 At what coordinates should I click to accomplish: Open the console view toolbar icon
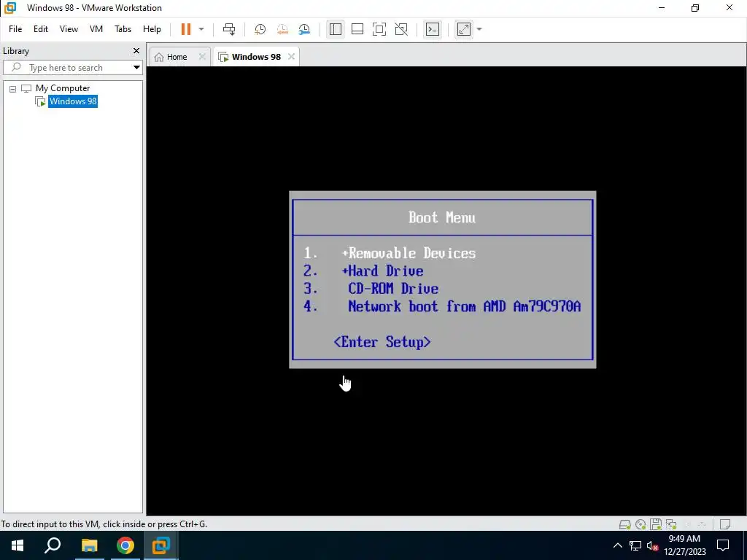pyautogui.click(x=432, y=29)
